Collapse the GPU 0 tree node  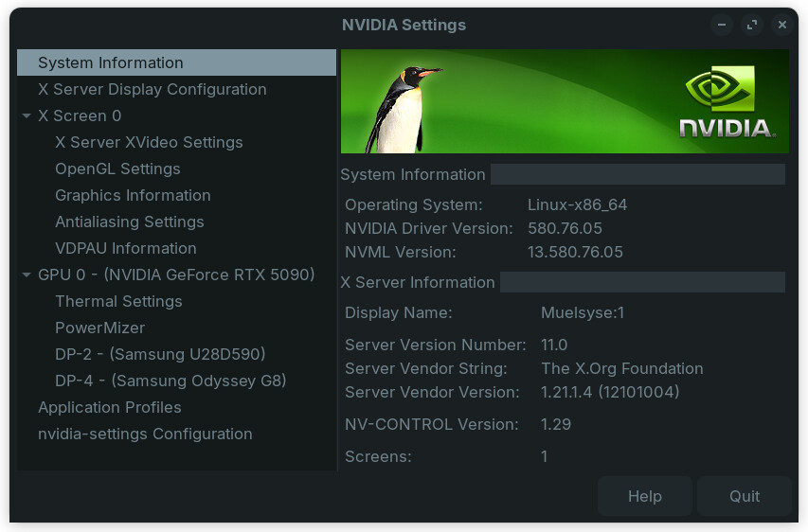click(x=27, y=275)
